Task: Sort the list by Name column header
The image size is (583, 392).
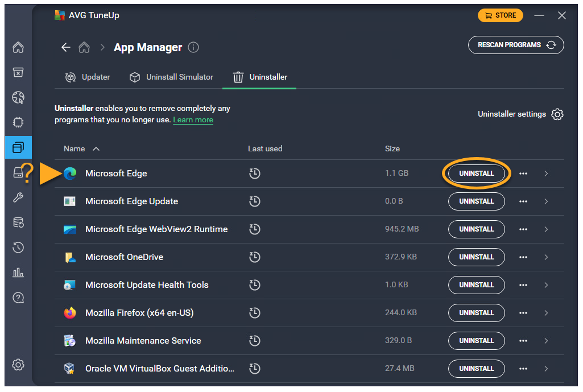Action: tap(75, 148)
